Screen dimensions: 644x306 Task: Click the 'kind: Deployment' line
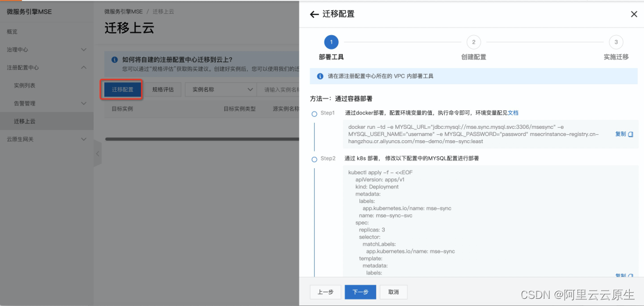click(377, 187)
